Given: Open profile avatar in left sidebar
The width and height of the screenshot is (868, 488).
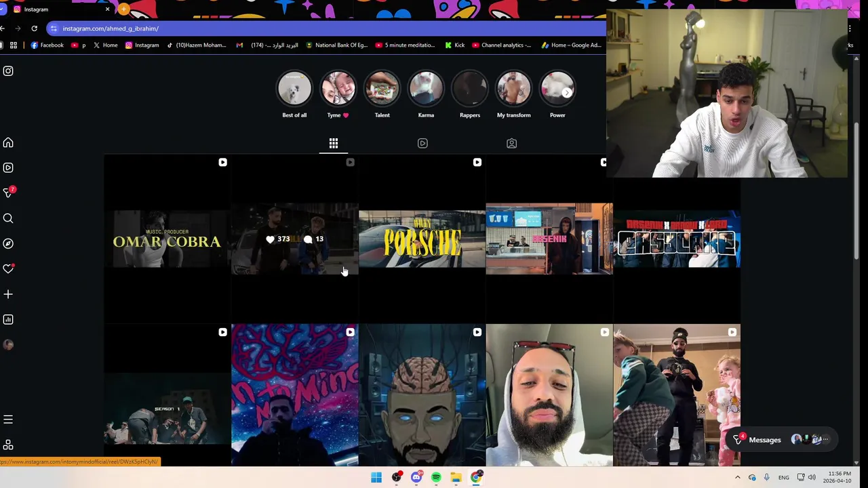Looking at the screenshot, I should (8, 344).
